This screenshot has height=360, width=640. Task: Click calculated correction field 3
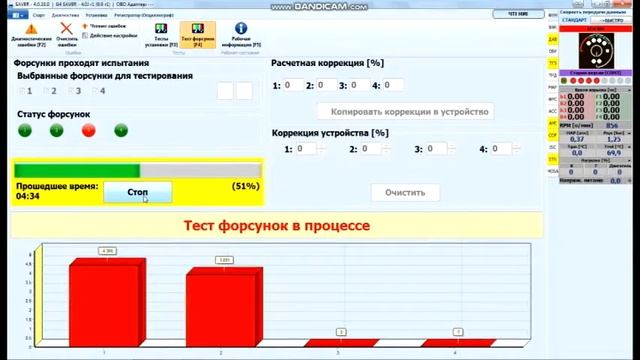360,85
